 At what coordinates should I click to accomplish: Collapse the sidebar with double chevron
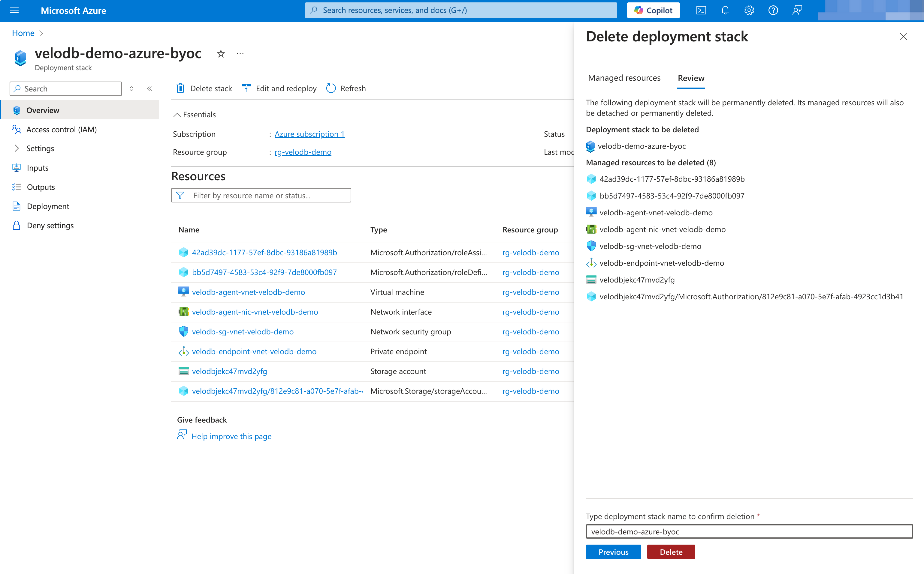coord(149,89)
